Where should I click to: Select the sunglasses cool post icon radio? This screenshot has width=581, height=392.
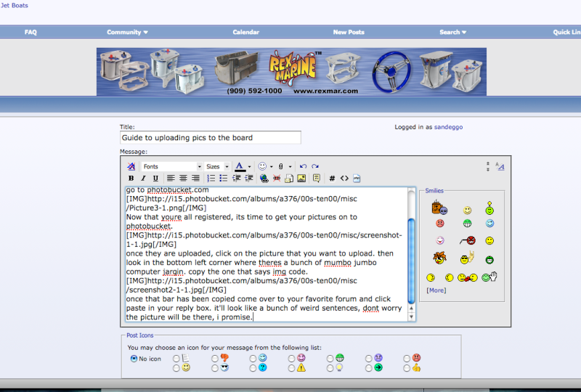point(214,368)
